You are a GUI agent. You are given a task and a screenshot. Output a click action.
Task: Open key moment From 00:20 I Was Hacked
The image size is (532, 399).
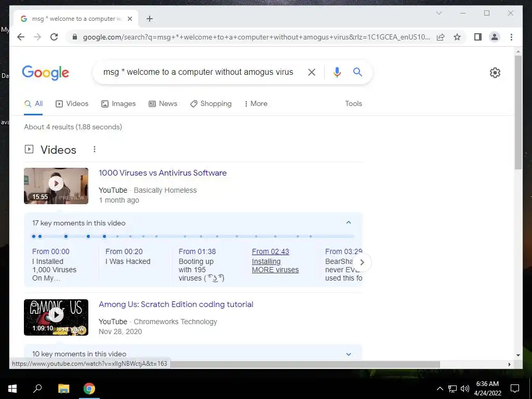tap(128, 257)
